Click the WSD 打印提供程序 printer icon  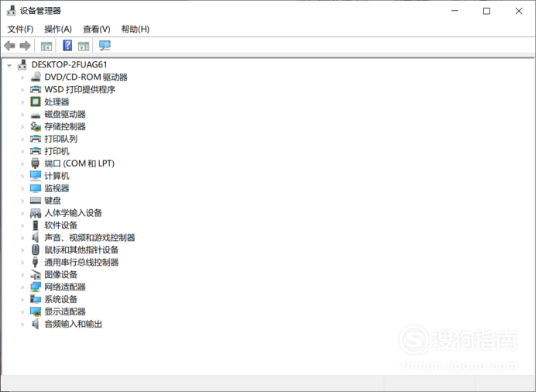36,90
